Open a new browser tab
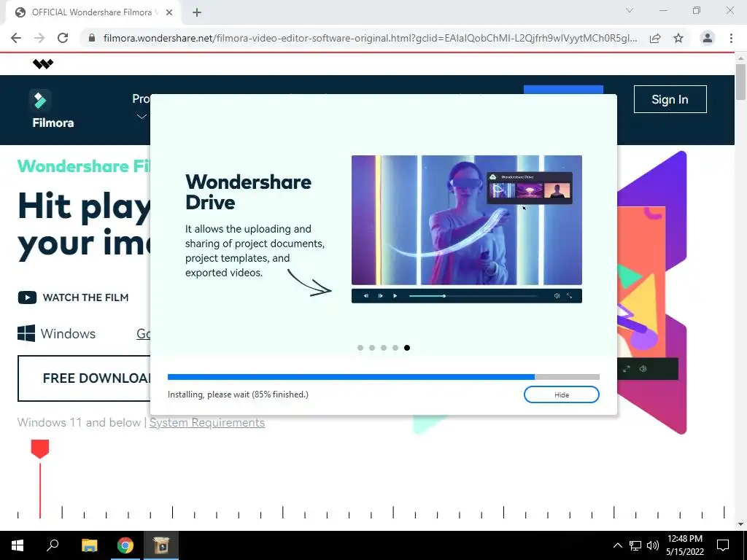This screenshot has height=560, width=747. pos(197,12)
